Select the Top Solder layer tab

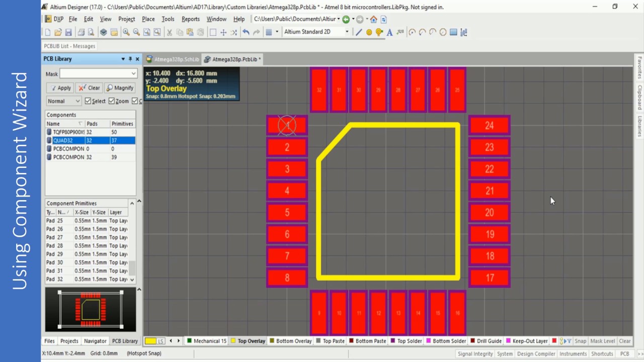(406, 341)
